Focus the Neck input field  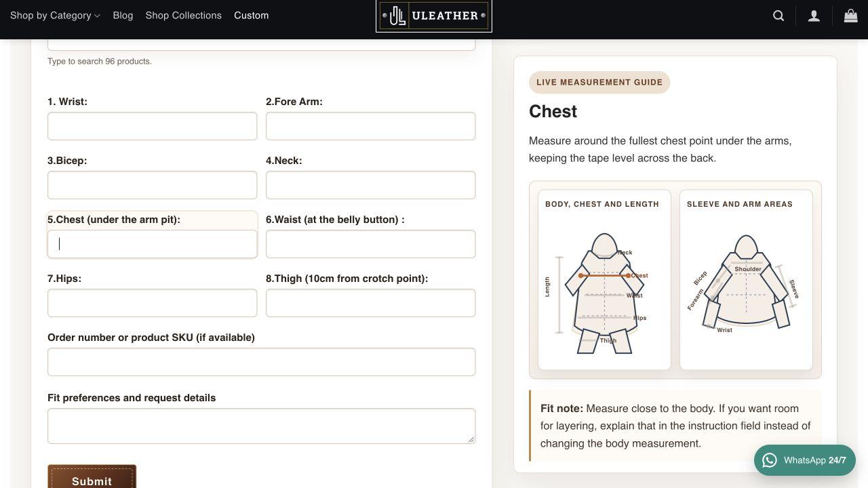[x=370, y=185]
